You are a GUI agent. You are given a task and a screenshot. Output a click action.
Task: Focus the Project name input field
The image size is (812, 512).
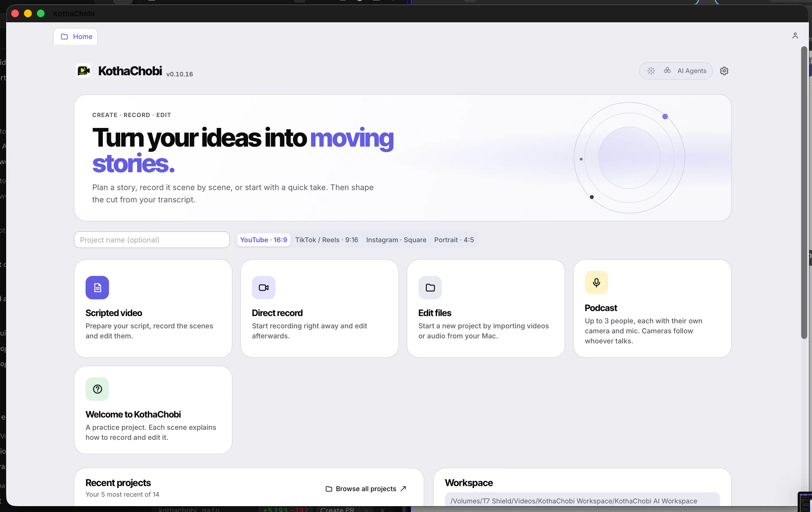pos(152,240)
